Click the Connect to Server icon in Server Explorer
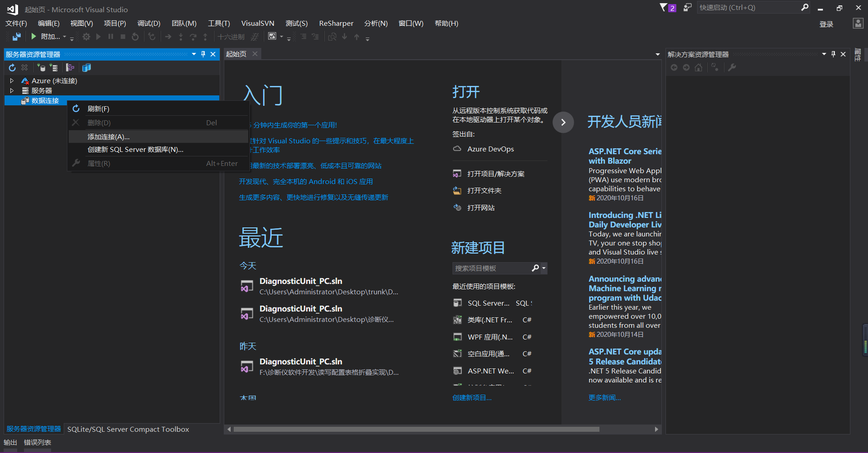Screen dimensions: 868x453 (53, 67)
